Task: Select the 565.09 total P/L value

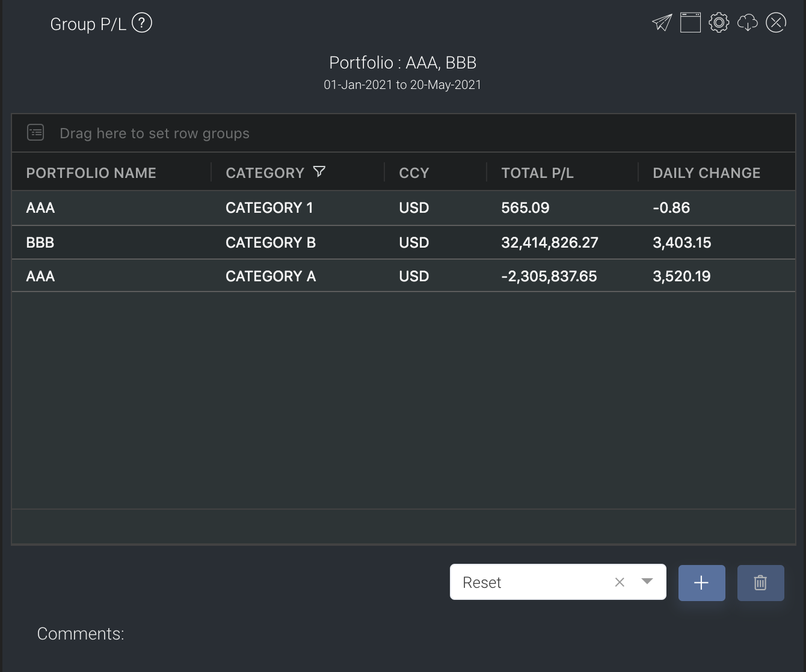Action: pyautogui.click(x=525, y=208)
